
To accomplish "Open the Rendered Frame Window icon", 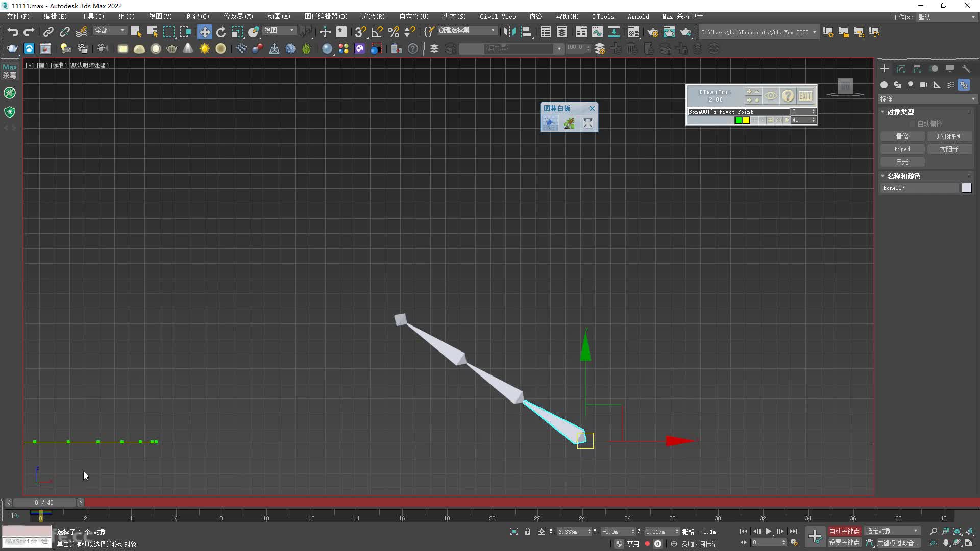I will [x=669, y=32].
